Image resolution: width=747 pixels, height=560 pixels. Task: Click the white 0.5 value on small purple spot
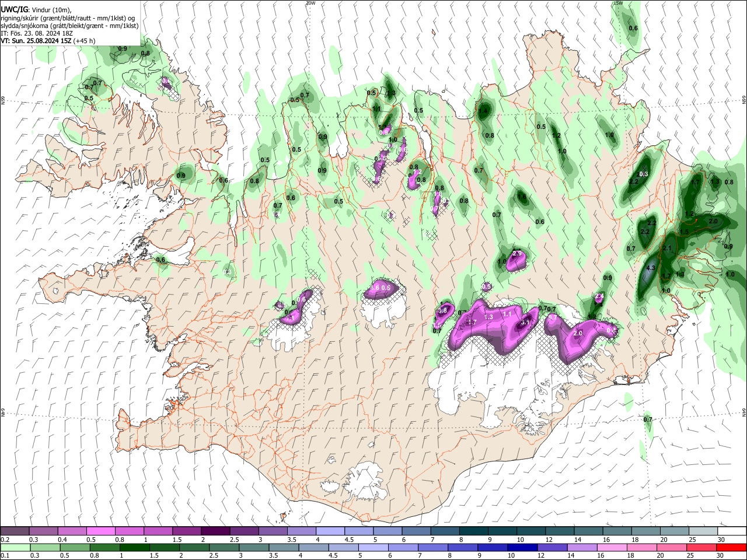486,286
